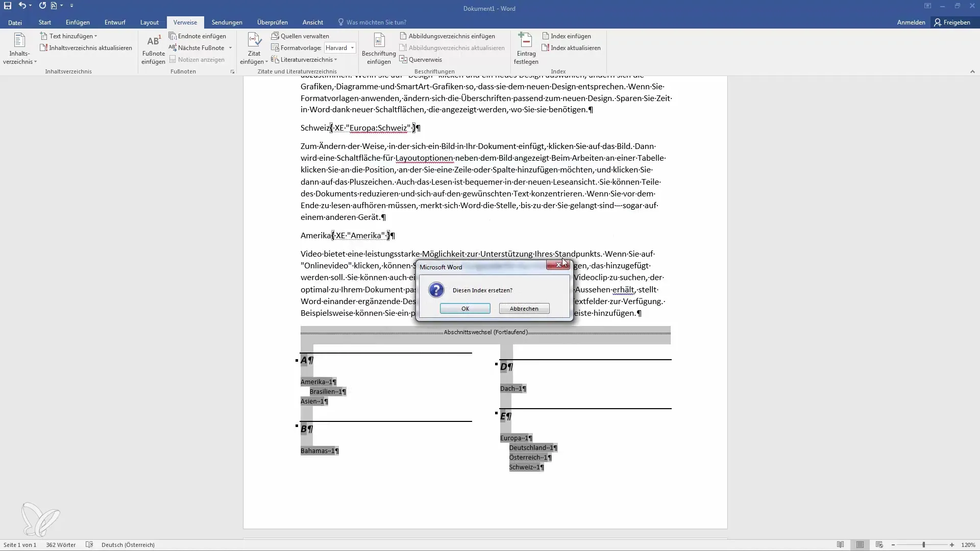The image size is (980, 551).
Task: Click the Beschriftung einfügen icon
Action: [379, 41]
